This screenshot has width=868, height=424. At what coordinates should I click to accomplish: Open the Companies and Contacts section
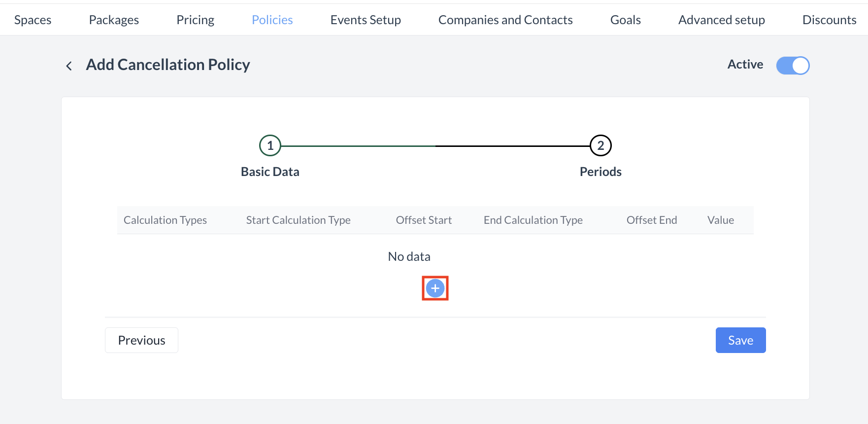point(505,19)
